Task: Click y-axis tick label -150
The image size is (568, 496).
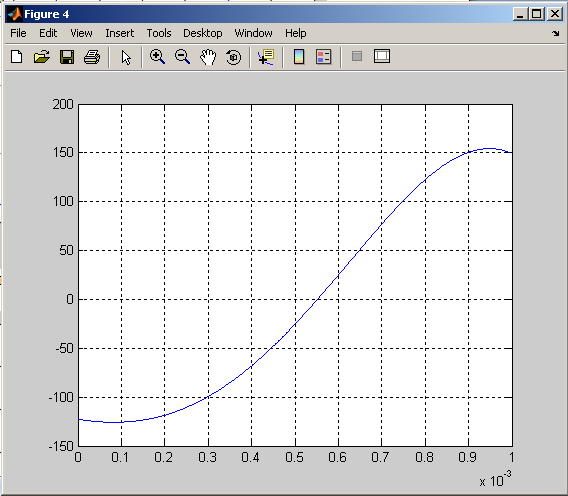Action: point(61,446)
